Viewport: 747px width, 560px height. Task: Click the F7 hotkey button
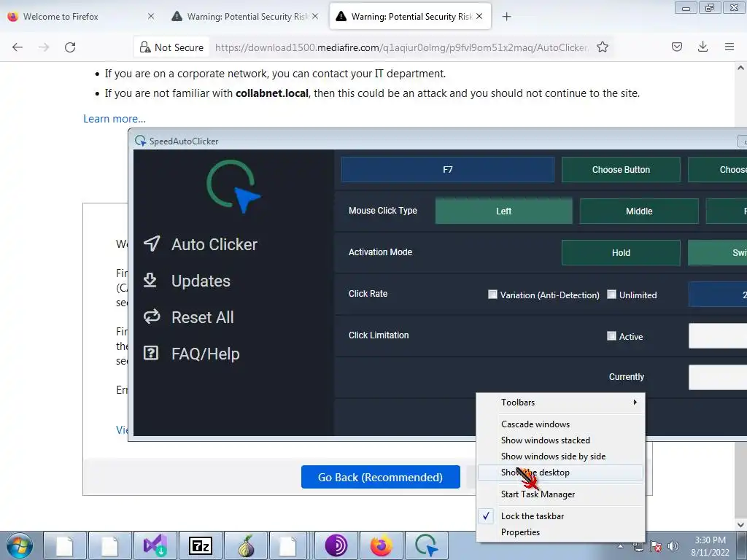pos(448,169)
